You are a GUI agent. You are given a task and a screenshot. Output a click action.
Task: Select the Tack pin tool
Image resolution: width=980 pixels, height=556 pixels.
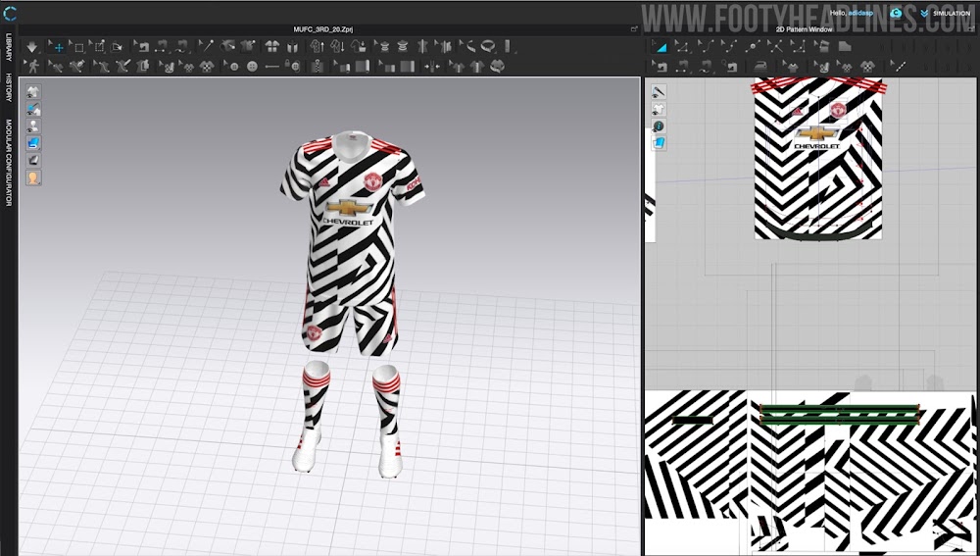click(x=207, y=47)
